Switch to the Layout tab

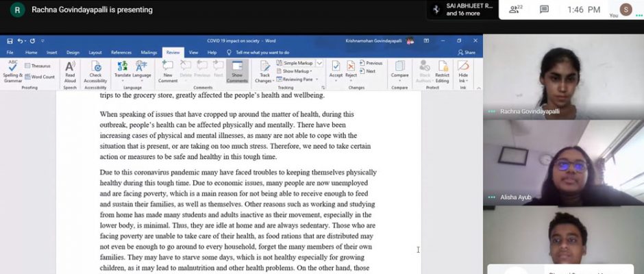pos(95,53)
